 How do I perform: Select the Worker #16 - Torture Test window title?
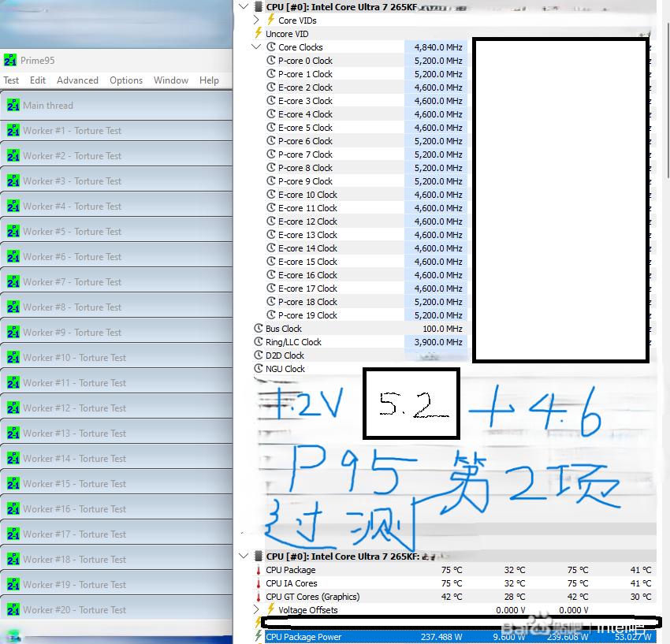[x=74, y=509]
